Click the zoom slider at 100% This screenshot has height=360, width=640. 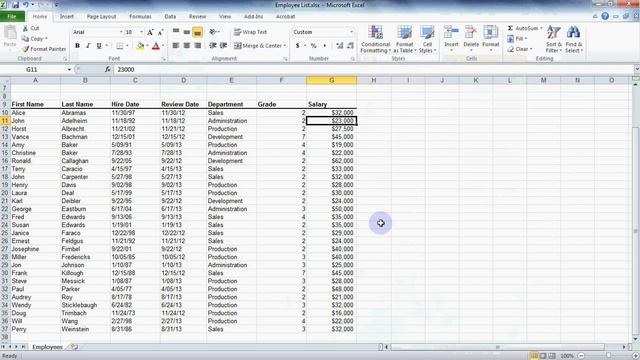[609, 356]
